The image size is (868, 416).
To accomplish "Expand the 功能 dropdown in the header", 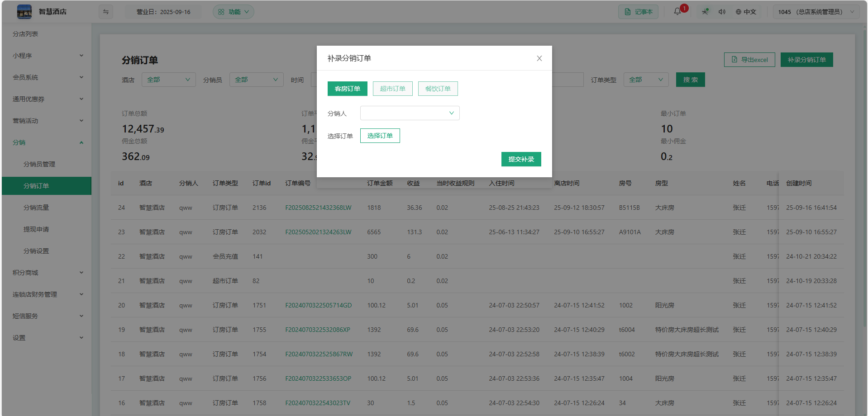I will [234, 12].
